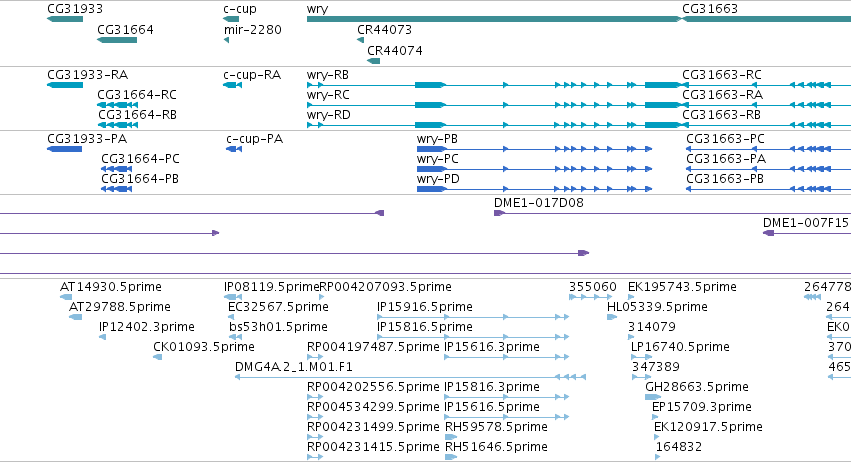
Task: Click EST RP004231499.5prime
Action: click(315, 438)
